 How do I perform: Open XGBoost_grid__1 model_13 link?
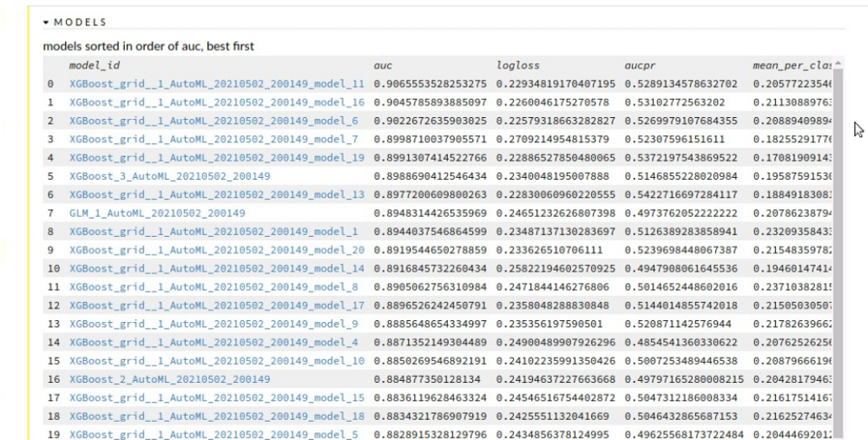pyautogui.click(x=217, y=194)
